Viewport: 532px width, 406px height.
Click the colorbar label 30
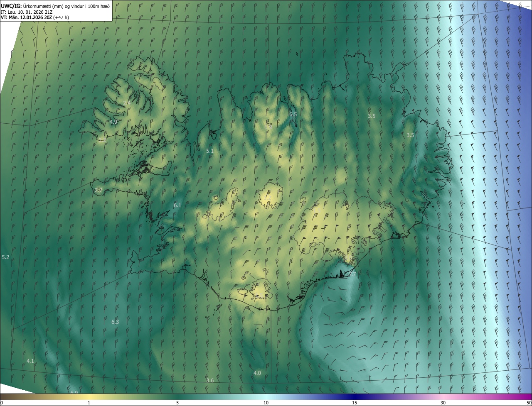tap(443, 403)
